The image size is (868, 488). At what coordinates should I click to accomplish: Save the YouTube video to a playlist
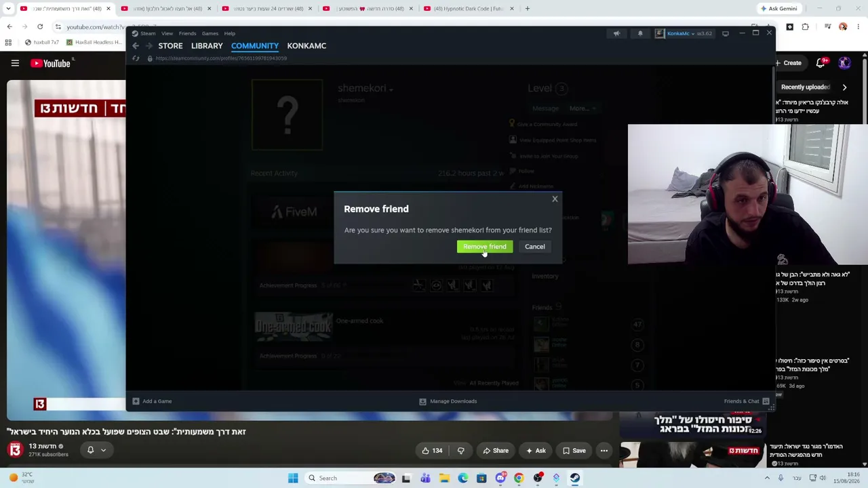[573, 451]
